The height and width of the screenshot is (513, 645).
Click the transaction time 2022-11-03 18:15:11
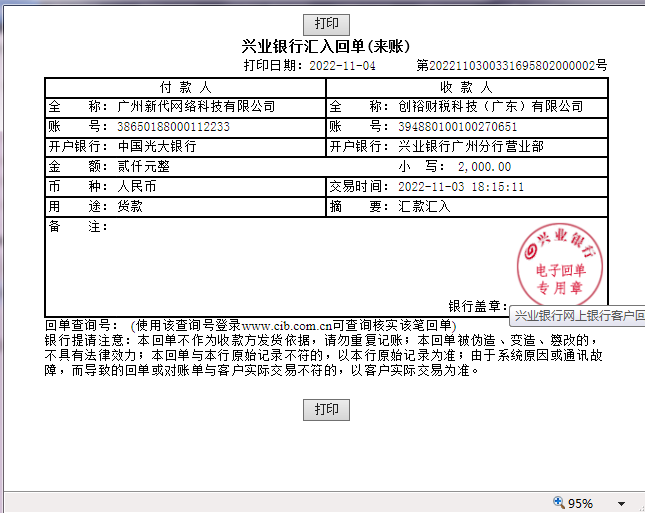461,187
